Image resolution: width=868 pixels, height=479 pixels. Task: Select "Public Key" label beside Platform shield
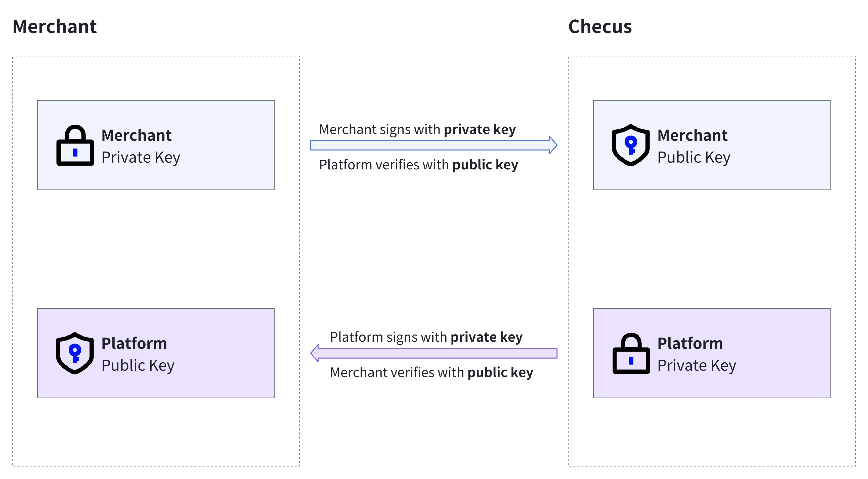138,365
